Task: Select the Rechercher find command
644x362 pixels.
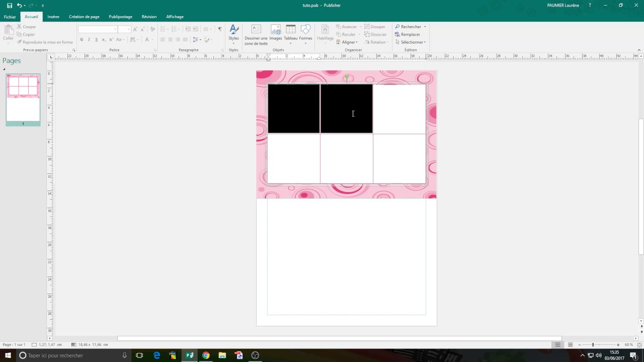Action: [x=411, y=27]
